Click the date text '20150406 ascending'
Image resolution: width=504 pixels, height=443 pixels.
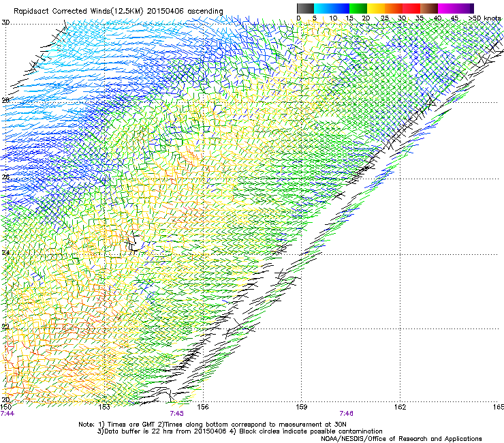[x=185, y=12]
